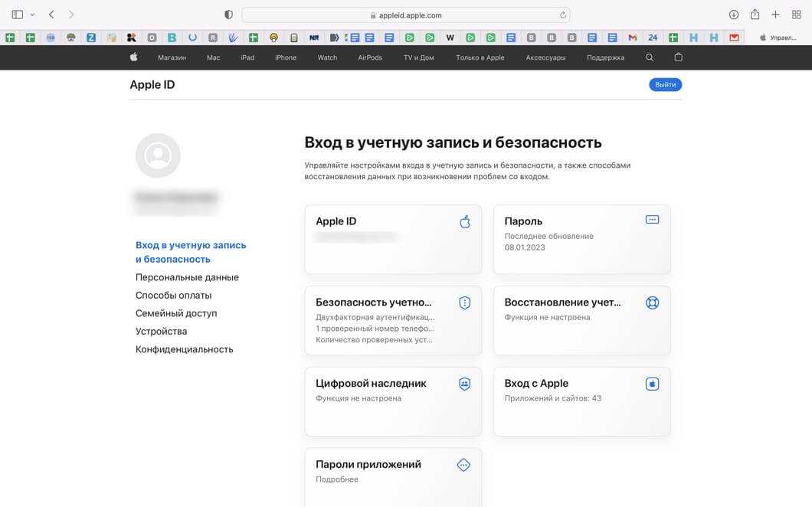Click the privacy shield icon
The width and height of the screenshot is (812, 507).
coord(228,15)
